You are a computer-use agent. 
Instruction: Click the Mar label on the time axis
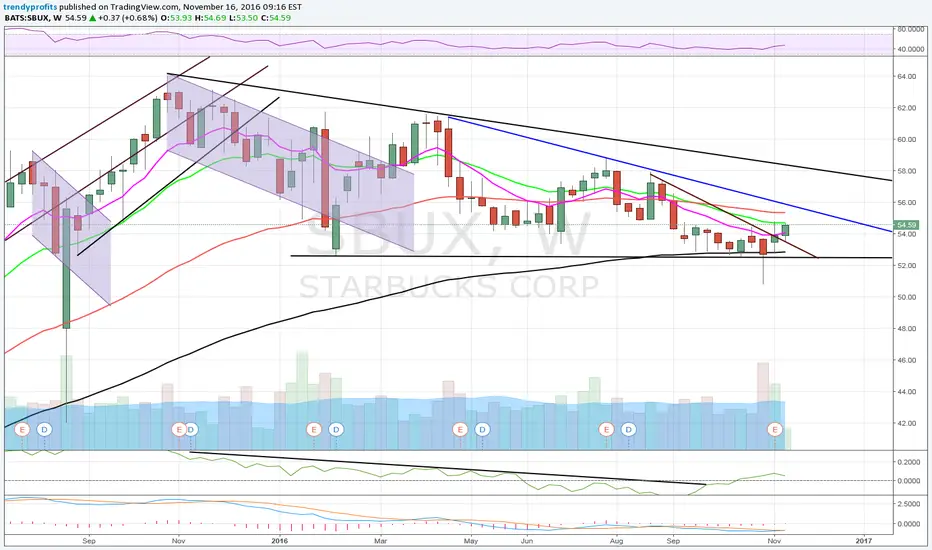tap(380, 540)
